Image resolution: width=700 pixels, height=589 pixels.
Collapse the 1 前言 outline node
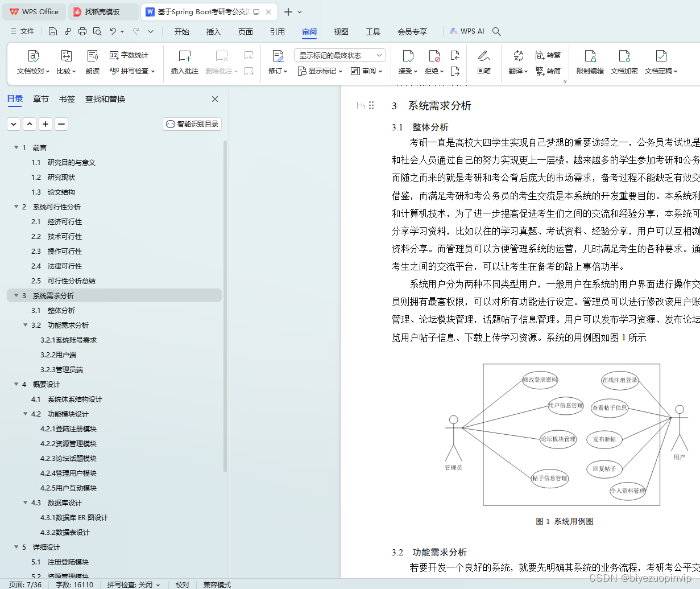click(16, 147)
